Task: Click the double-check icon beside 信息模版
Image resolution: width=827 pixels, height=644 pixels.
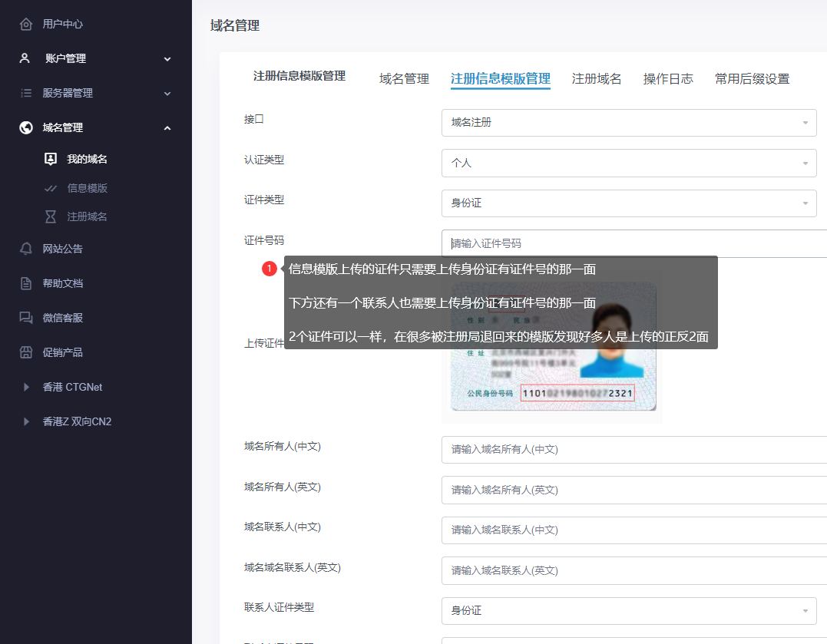Action: point(51,188)
